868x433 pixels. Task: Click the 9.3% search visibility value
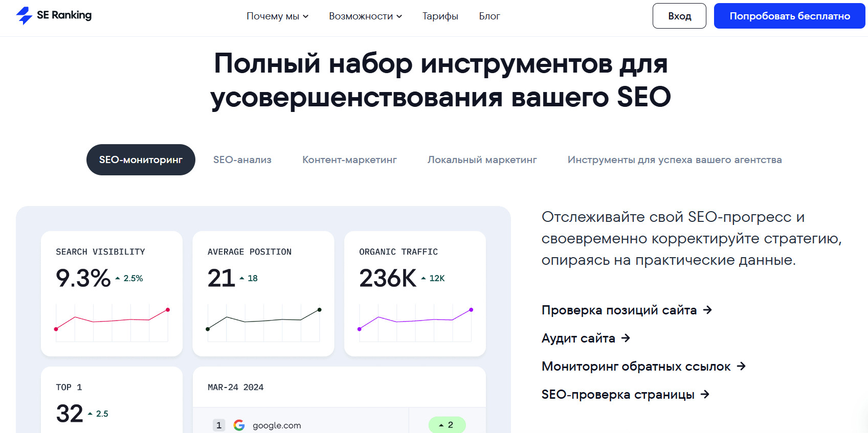pos(83,278)
